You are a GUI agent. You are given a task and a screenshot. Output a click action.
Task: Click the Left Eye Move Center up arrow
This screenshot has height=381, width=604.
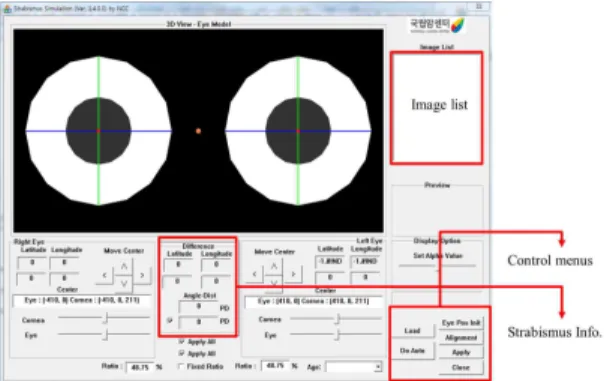click(x=273, y=266)
